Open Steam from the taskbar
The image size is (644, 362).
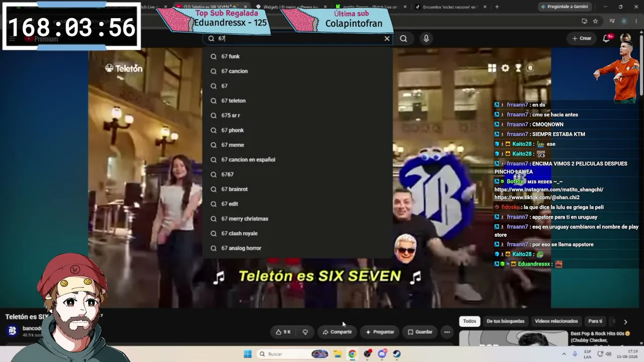coord(397,354)
